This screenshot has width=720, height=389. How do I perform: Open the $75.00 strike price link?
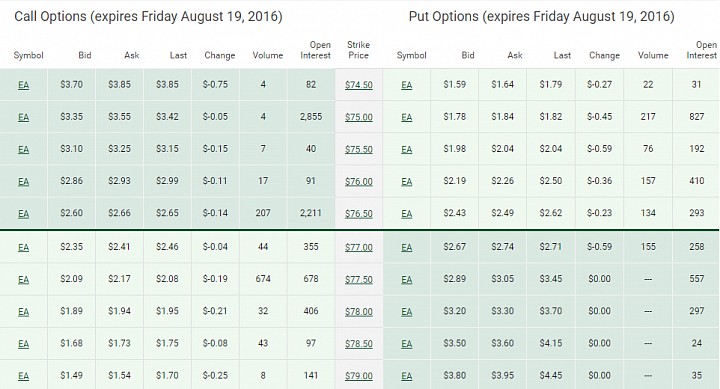(359, 117)
